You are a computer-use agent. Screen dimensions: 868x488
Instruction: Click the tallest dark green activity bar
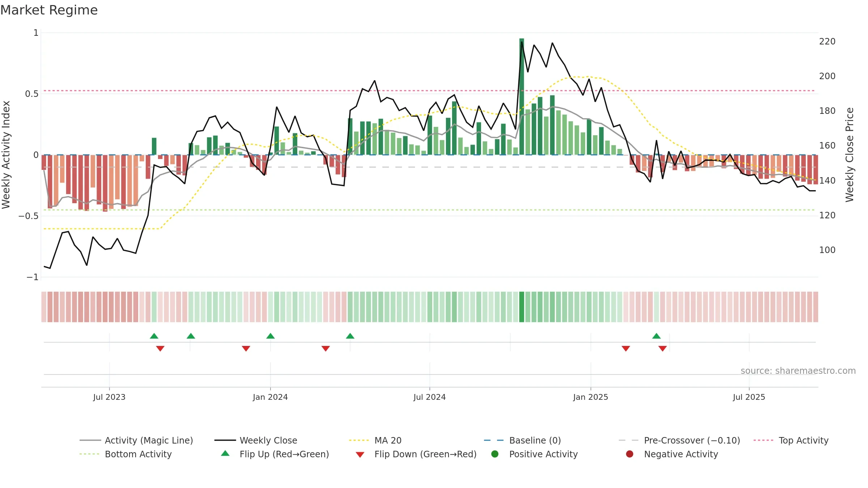(522, 97)
